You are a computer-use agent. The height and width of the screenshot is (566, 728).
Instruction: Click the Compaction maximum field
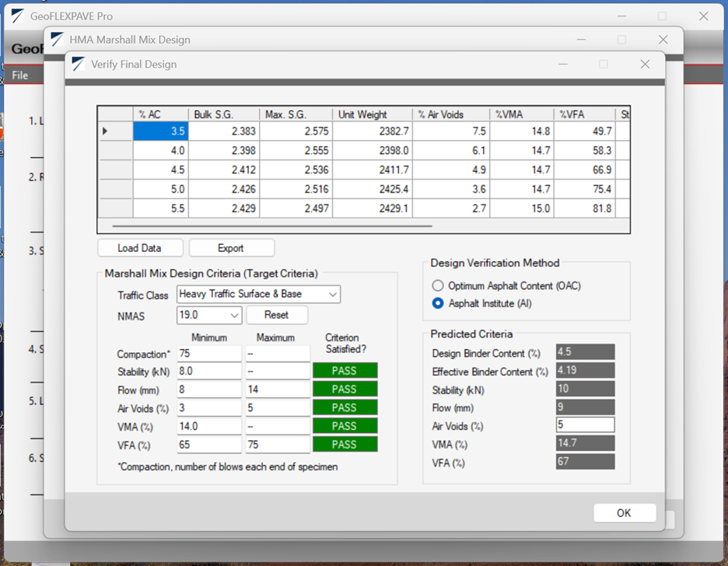(x=278, y=354)
